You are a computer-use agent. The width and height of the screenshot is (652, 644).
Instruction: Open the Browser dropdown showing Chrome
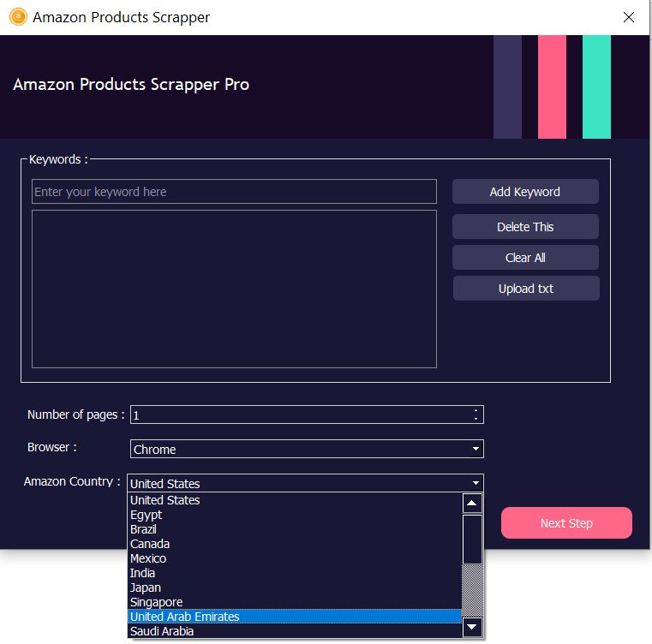pyautogui.click(x=307, y=449)
